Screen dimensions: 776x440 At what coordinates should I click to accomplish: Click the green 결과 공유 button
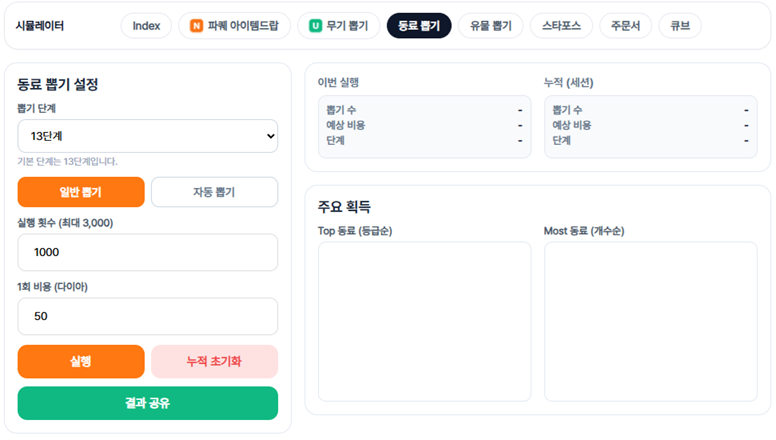(x=147, y=403)
